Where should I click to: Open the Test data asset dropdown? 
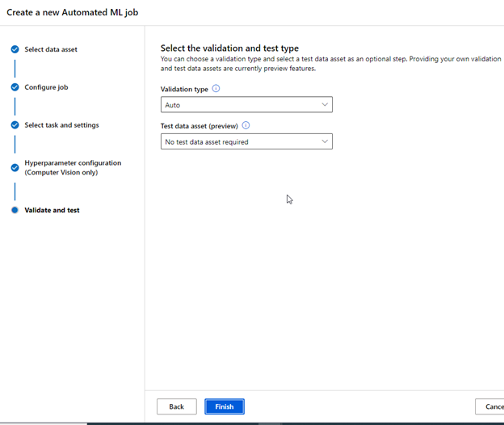(x=246, y=141)
